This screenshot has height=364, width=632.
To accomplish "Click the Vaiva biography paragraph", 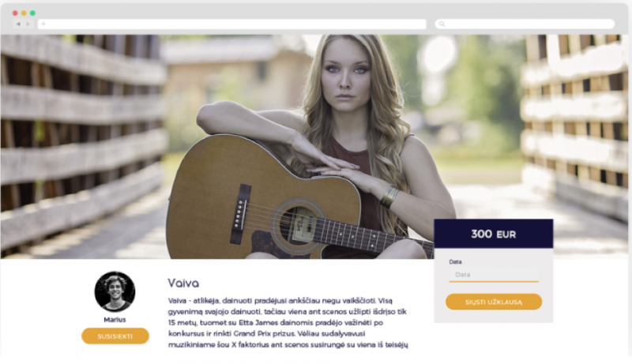I will (x=288, y=322).
